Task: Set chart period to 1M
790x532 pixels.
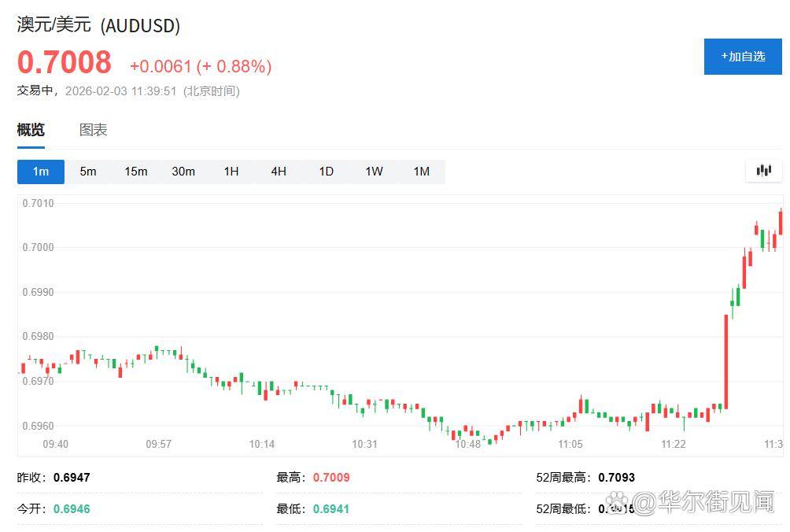Action: pos(421,172)
